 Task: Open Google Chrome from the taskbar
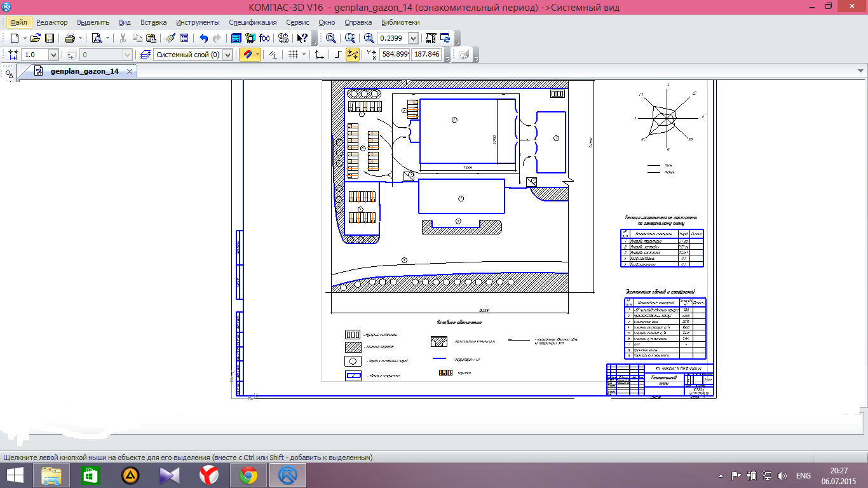tap(248, 475)
